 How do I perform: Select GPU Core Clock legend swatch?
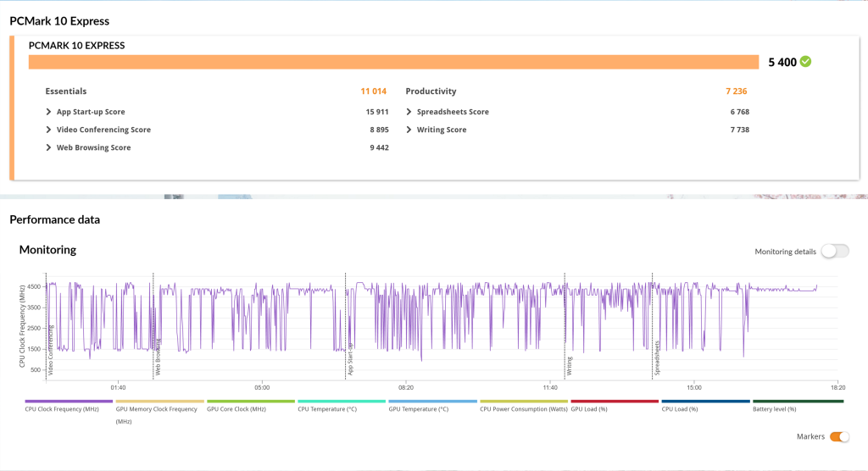click(251, 402)
